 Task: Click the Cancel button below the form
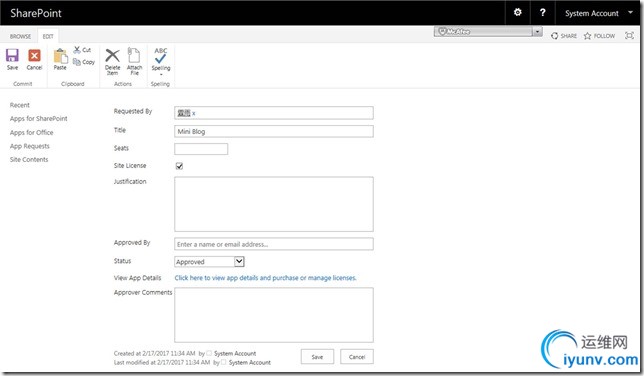(x=357, y=357)
